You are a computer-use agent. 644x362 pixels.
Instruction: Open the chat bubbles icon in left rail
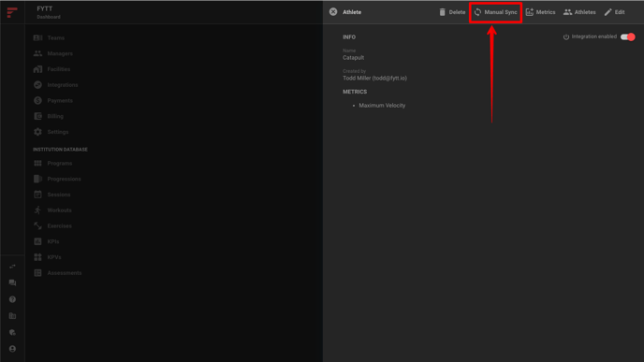(x=12, y=282)
